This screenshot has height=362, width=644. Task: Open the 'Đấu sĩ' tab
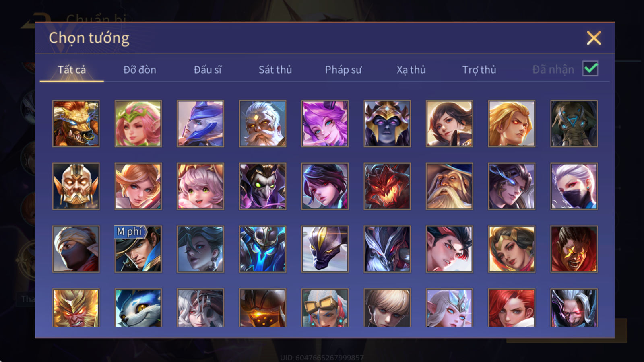click(x=208, y=70)
